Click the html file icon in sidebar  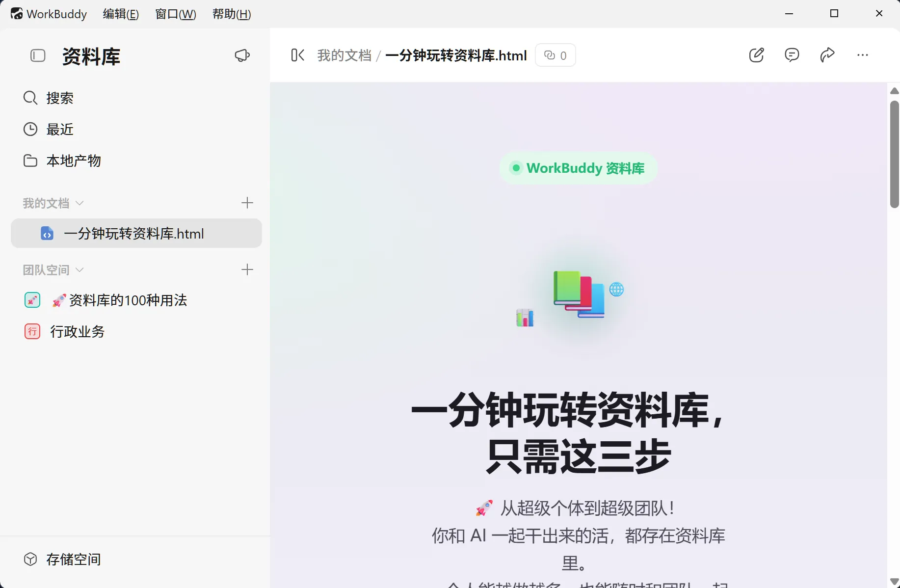pyautogui.click(x=47, y=234)
